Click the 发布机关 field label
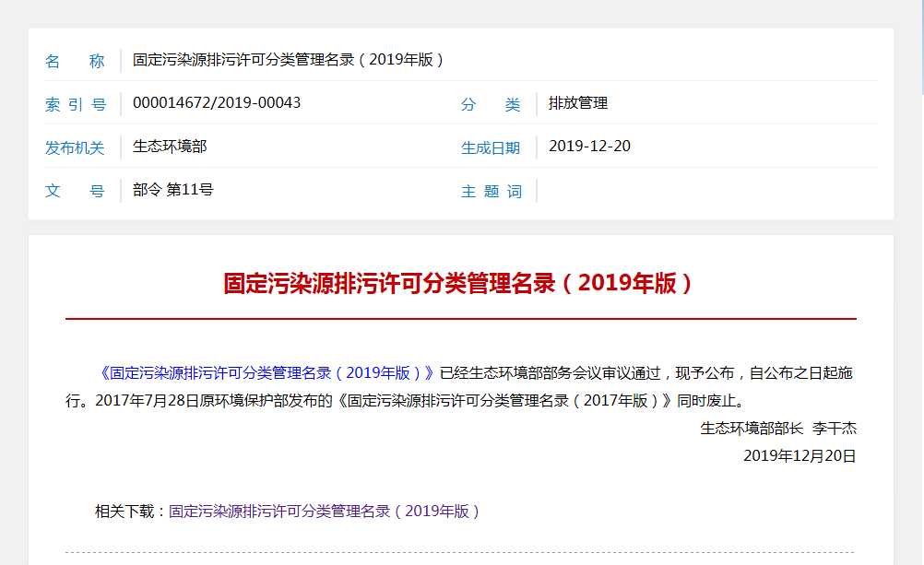The height and width of the screenshot is (565, 924). [75, 148]
